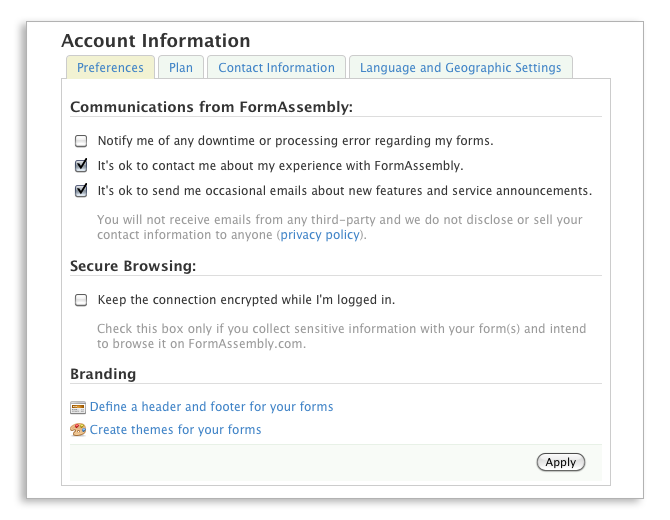Open Create themes for your forms link
670x520 pixels.
(175, 429)
